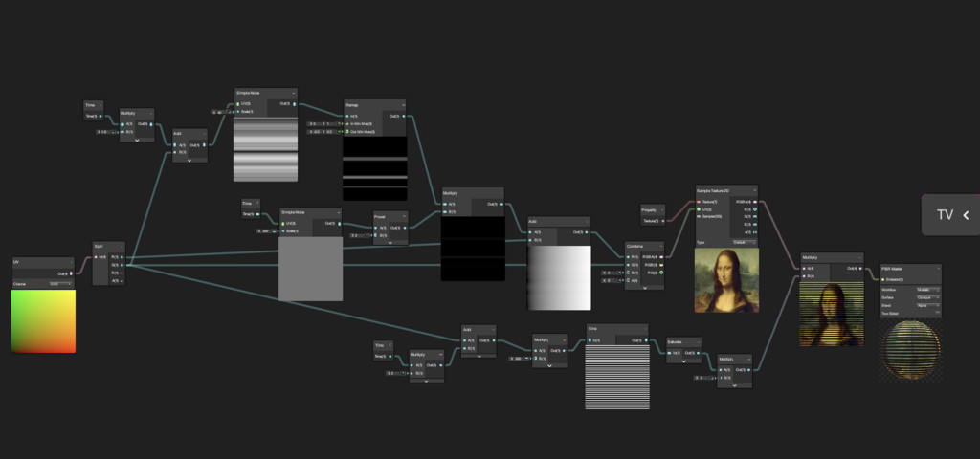Select the Saturate node title
The width and height of the screenshot is (980, 459).
coord(675,342)
